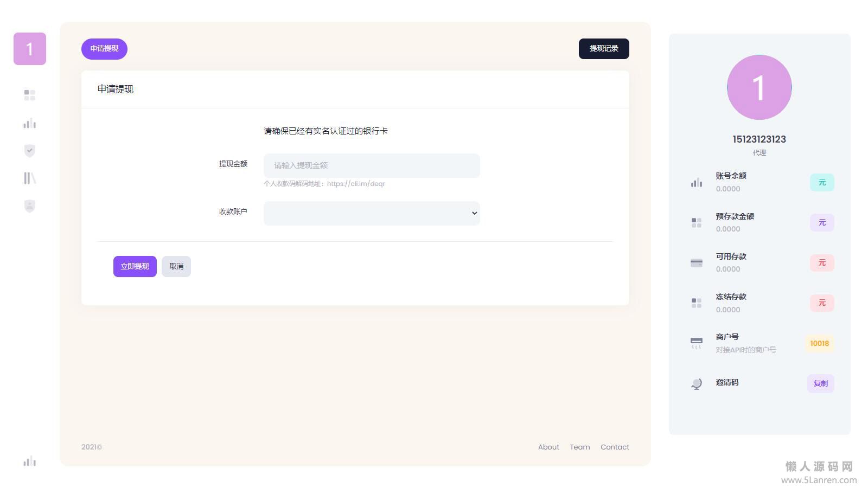Open the 提现记录 withdrawal records

(x=604, y=49)
